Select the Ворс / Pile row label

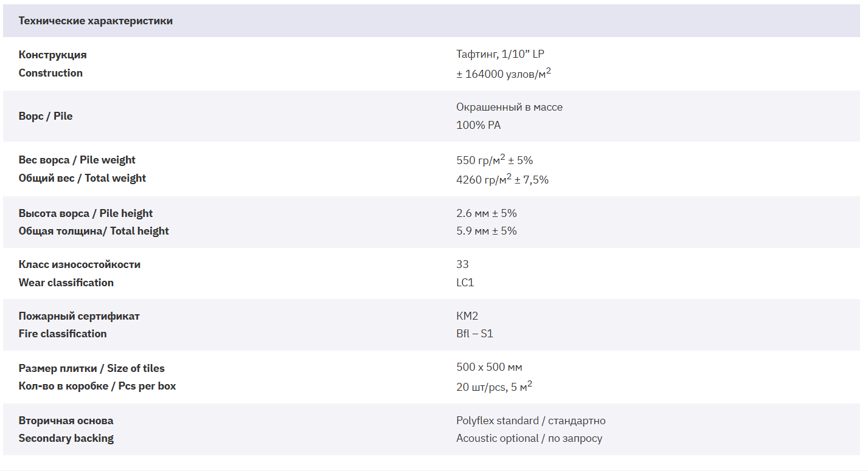pos(46,116)
